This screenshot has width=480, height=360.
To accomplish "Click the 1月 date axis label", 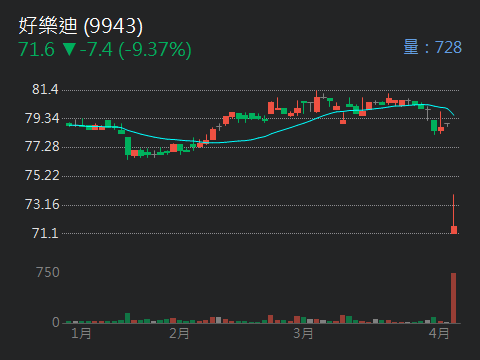I will tap(81, 333).
